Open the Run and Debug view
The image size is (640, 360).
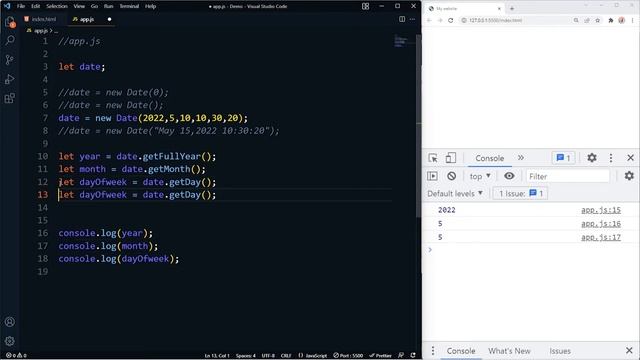pyautogui.click(x=10, y=79)
